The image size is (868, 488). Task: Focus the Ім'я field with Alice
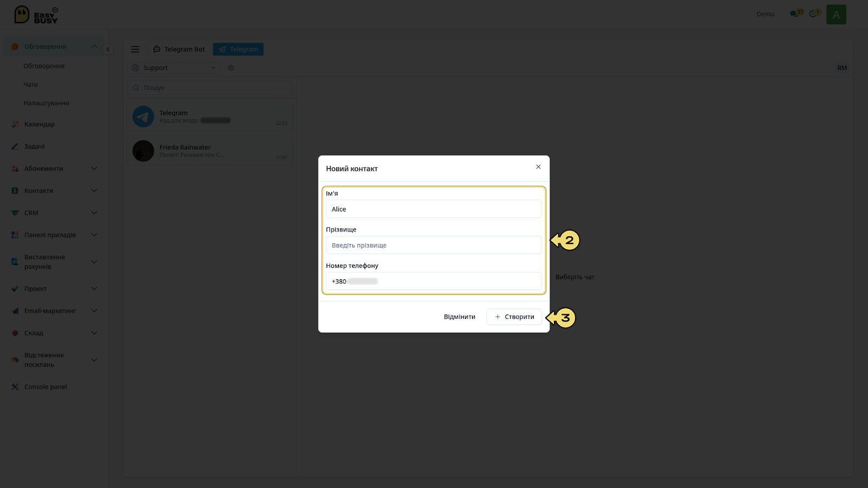[433, 209]
